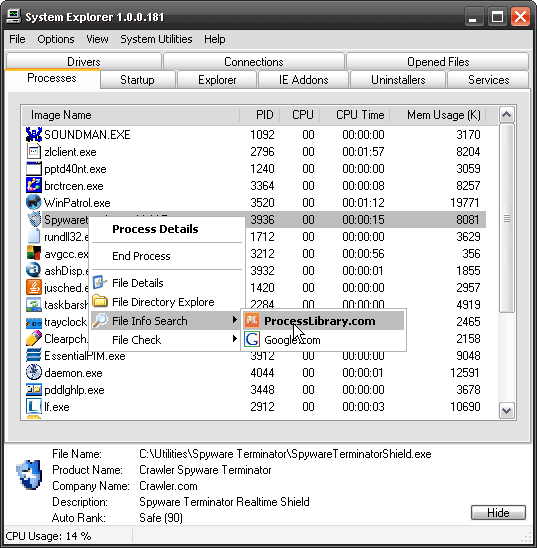Open the System Utilities menu

[156, 39]
